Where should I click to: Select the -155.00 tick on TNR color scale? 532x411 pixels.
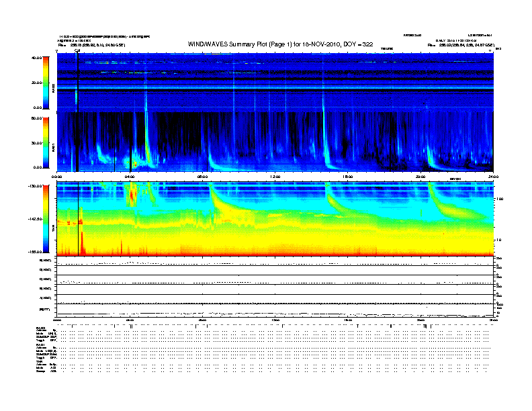(35, 252)
